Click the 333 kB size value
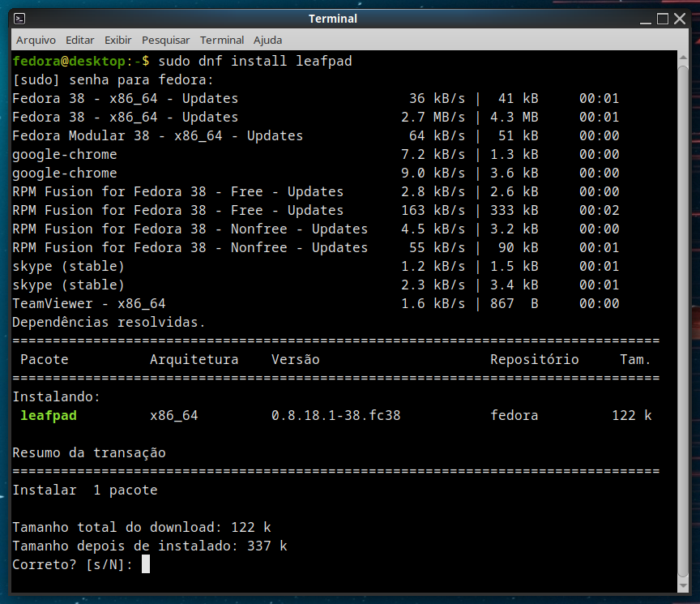The width and height of the screenshot is (700, 604). 514,211
